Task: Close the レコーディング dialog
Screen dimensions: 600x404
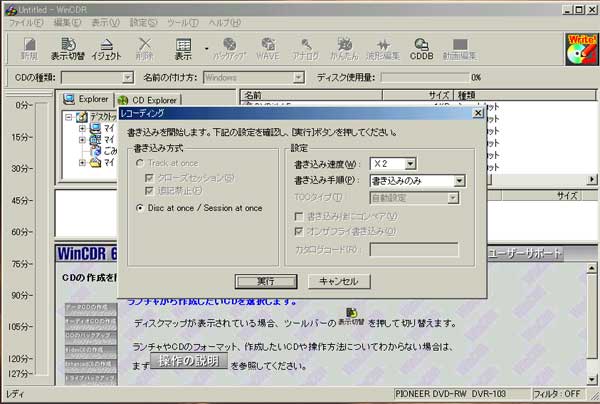Action: (478, 113)
